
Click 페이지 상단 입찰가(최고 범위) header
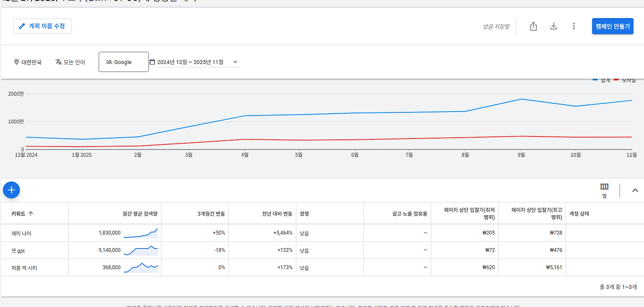click(537, 213)
